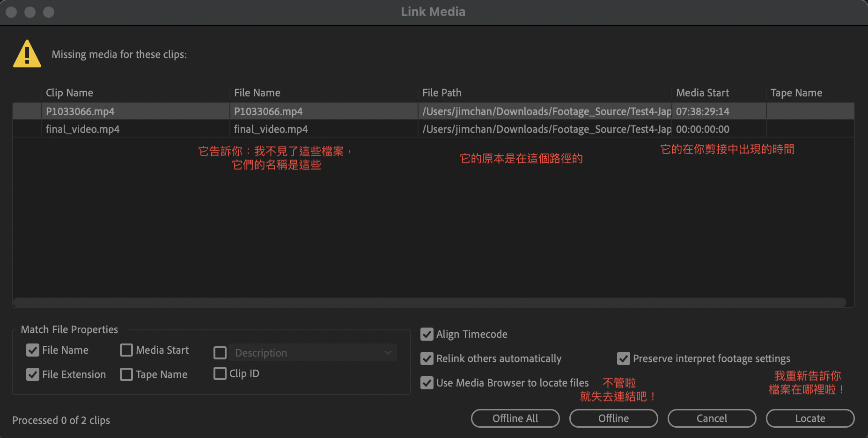Click the Offline All button
Screen dimensions: 868x438
click(515, 418)
